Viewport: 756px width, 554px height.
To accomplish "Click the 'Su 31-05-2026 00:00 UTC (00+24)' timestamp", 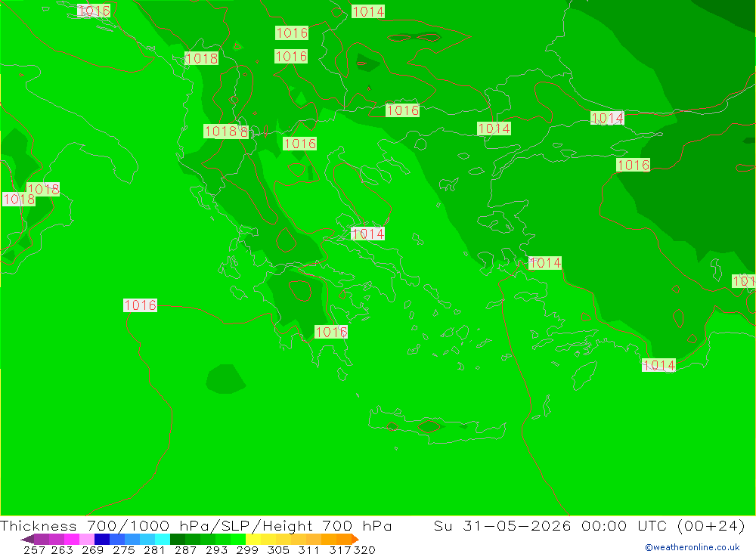I will (x=589, y=526).
